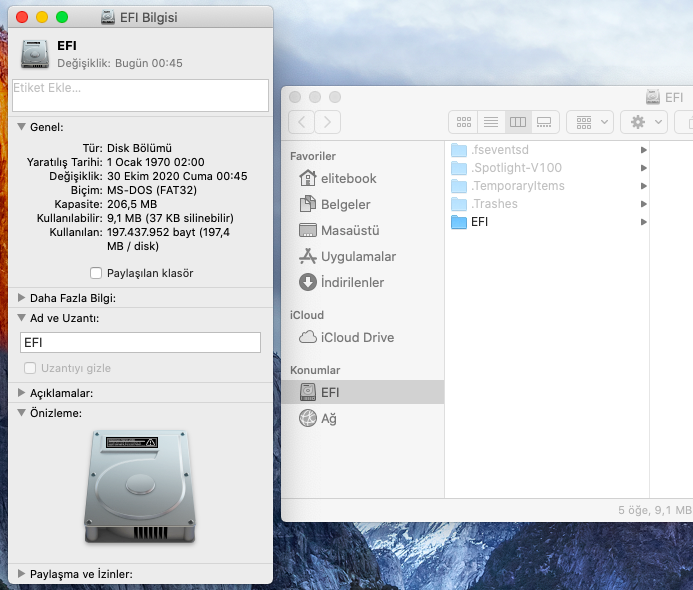Switch Finder to list view
693x590 pixels.
pos(490,122)
